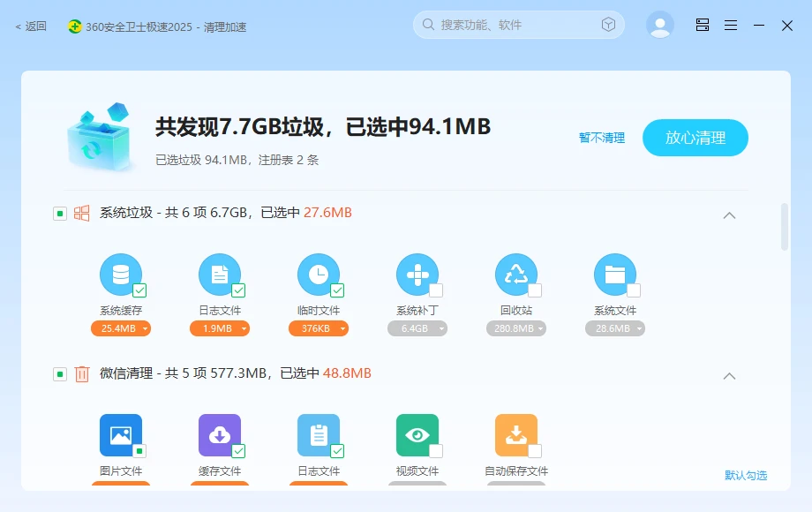Check the 系统补丁 checkbox
Image resolution: width=812 pixels, height=512 pixels.
[x=436, y=290]
